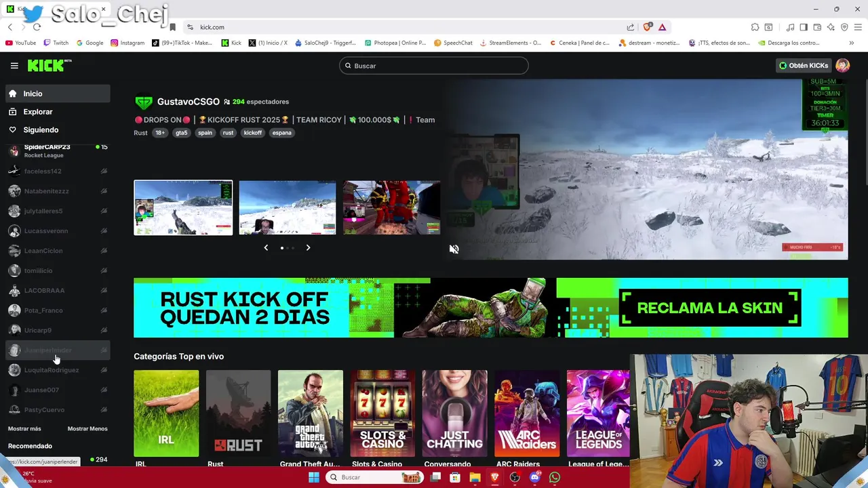Click the KICK logo
Screen dimensions: 868x488
(x=50, y=65)
